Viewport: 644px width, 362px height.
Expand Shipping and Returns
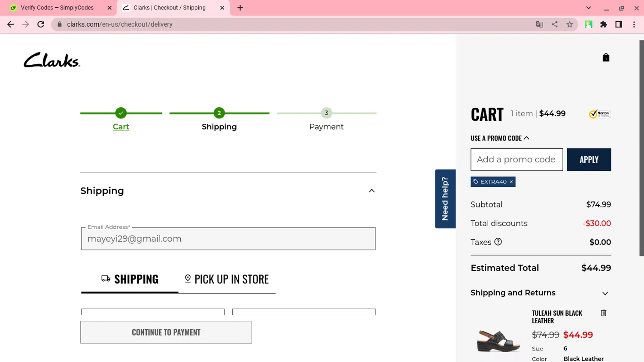coord(605,293)
